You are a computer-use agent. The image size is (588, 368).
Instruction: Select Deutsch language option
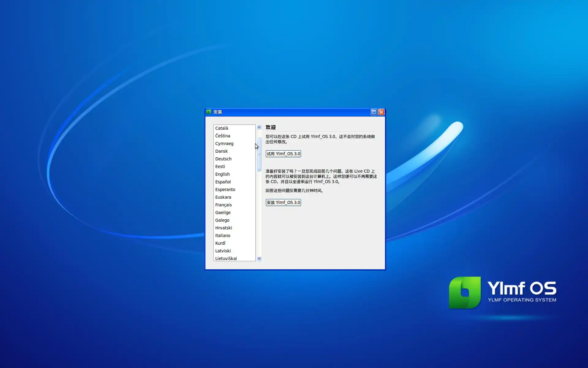tap(223, 159)
